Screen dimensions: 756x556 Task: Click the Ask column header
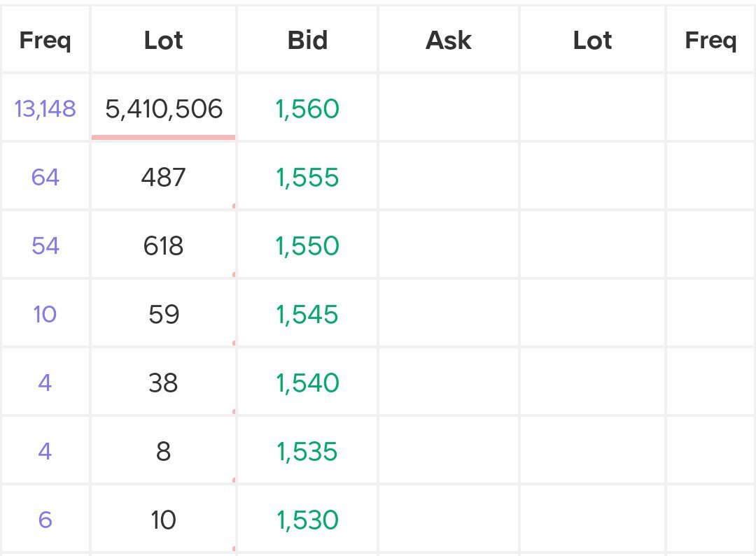click(449, 40)
